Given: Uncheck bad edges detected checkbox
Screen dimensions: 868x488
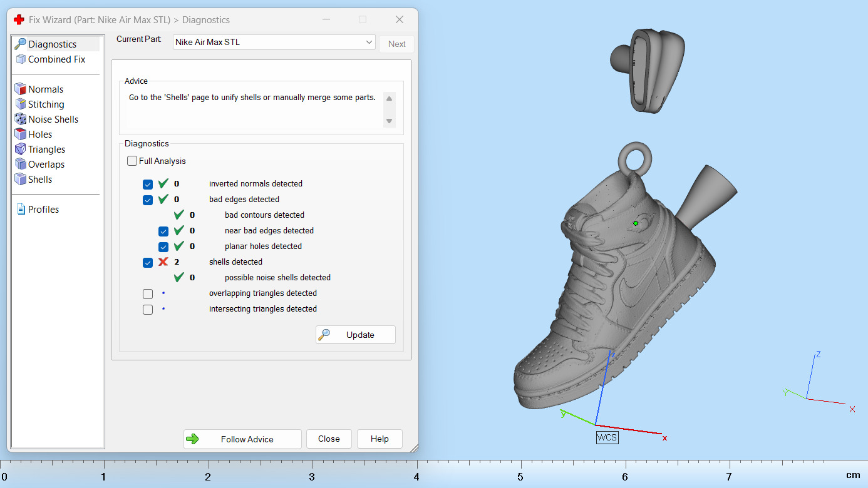Looking at the screenshot, I should click(148, 200).
